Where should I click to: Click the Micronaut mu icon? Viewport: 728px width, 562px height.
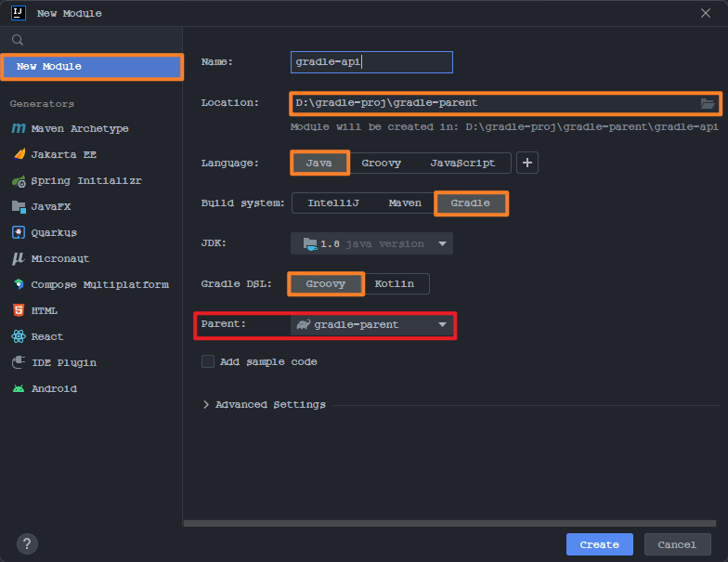(19, 258)
